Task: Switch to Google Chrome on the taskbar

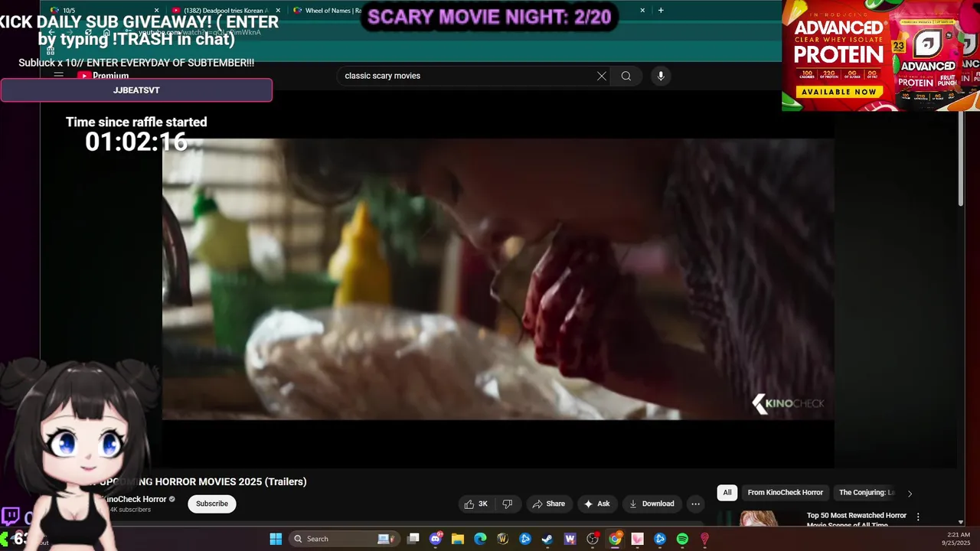Action: coord(615,539)
